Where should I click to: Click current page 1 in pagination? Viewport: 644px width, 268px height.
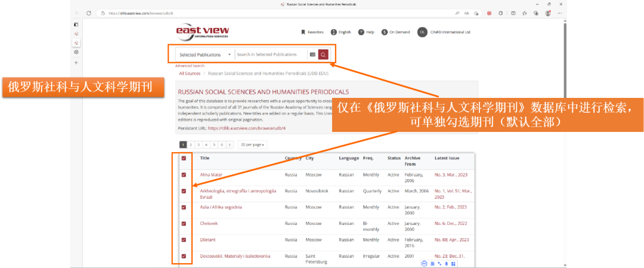pos(183,144)
